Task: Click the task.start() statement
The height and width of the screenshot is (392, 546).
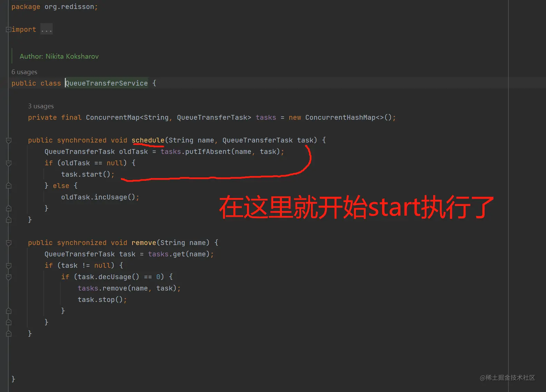Action: coord(88,174)
